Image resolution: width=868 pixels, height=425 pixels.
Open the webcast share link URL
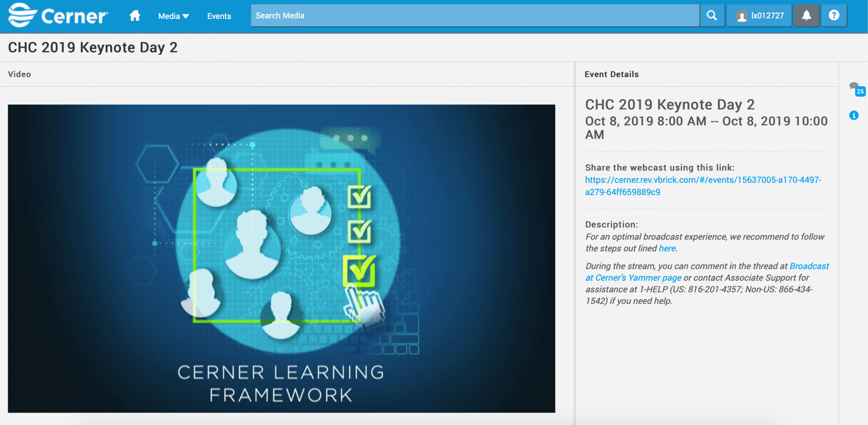(703, 186)
